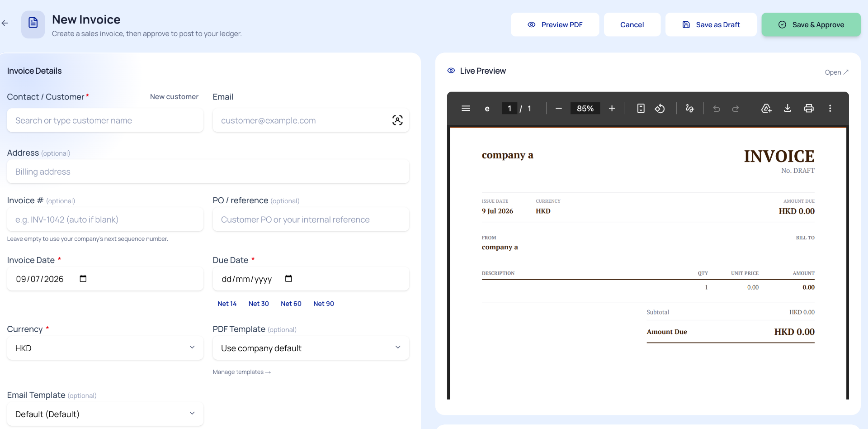Viewport: 868px width, 429px height.
Task: Open the PDF viewer sidebar menu
Action: click(466, 109)
